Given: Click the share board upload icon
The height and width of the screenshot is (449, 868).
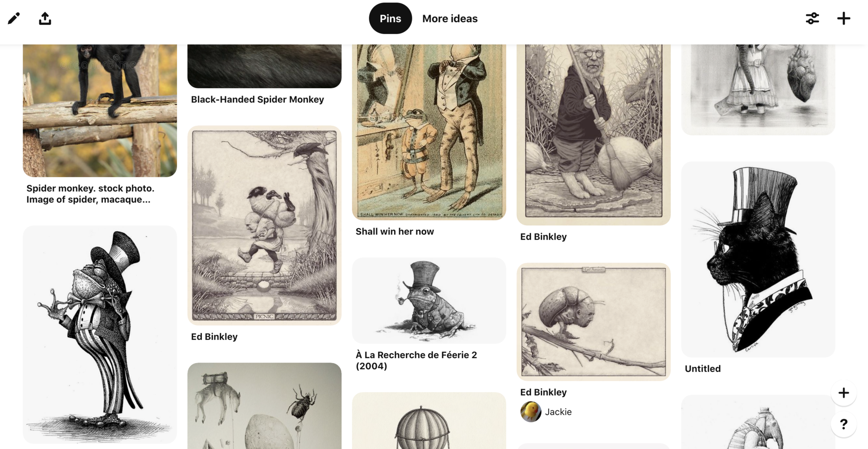Looking at the screenshot, I should pyautogui.click(x=45, y=18).
